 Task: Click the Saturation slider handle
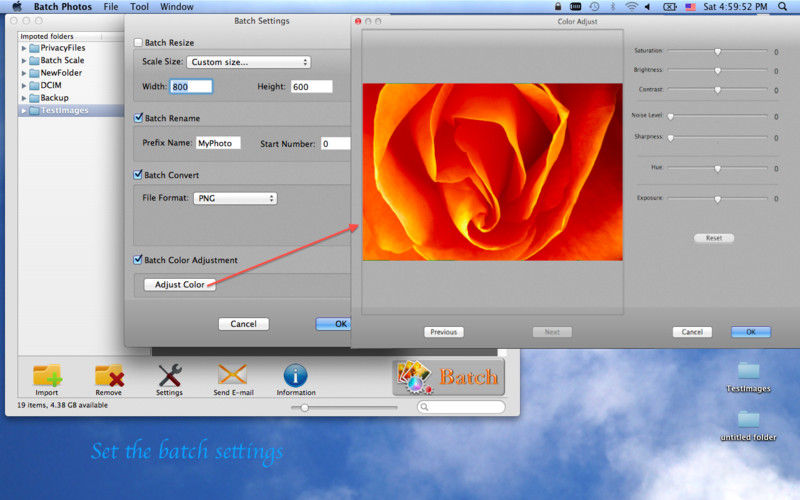(x=717, y=52)
